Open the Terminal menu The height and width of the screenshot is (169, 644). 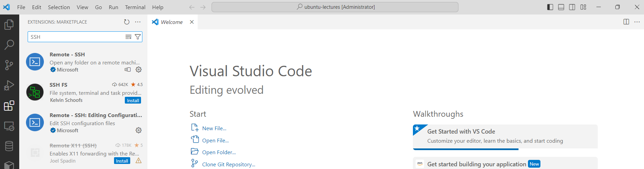(x=135, y=7)
